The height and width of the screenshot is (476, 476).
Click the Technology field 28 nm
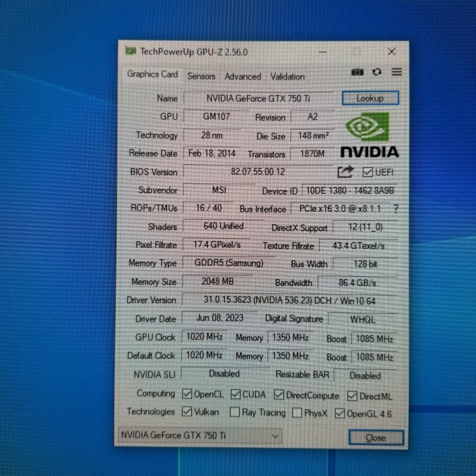212,135
